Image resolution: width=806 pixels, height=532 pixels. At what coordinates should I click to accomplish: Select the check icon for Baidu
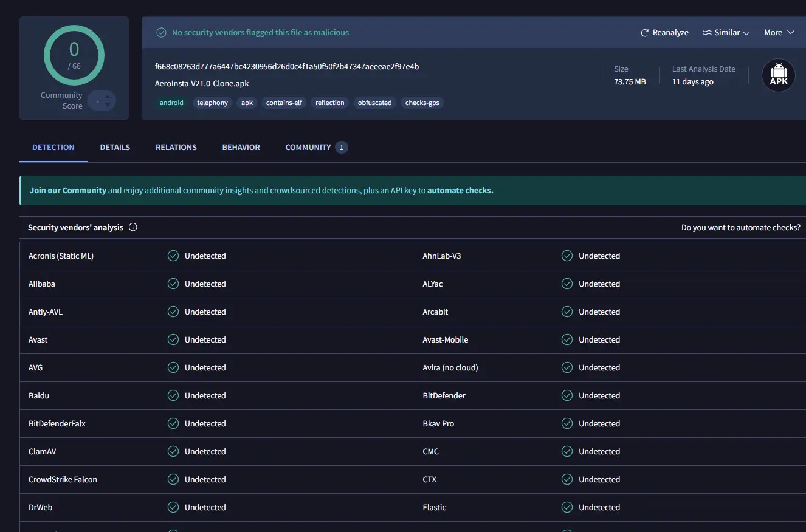pyautogui.click(x=173, y=396)
